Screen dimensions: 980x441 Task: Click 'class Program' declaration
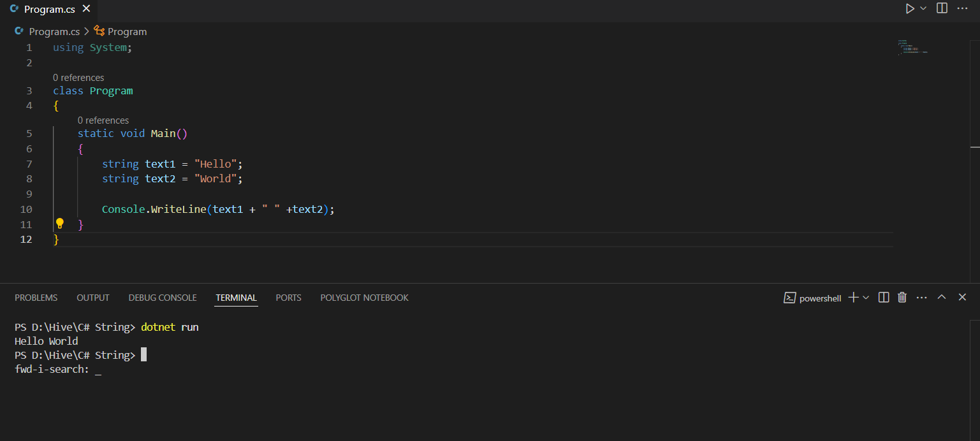tap(93, 90)
